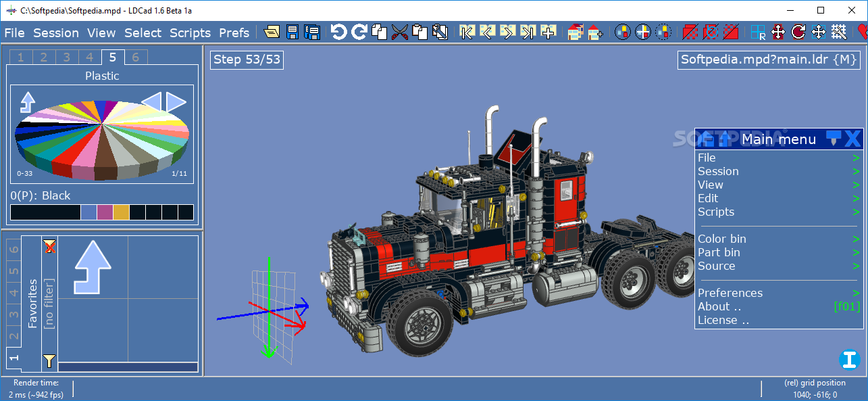Open the View menu in menu bar
The image size is (868, 401).
101,32
